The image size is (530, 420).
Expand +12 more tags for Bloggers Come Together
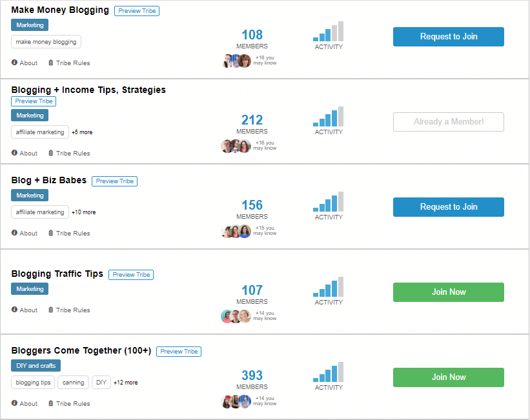125,383
